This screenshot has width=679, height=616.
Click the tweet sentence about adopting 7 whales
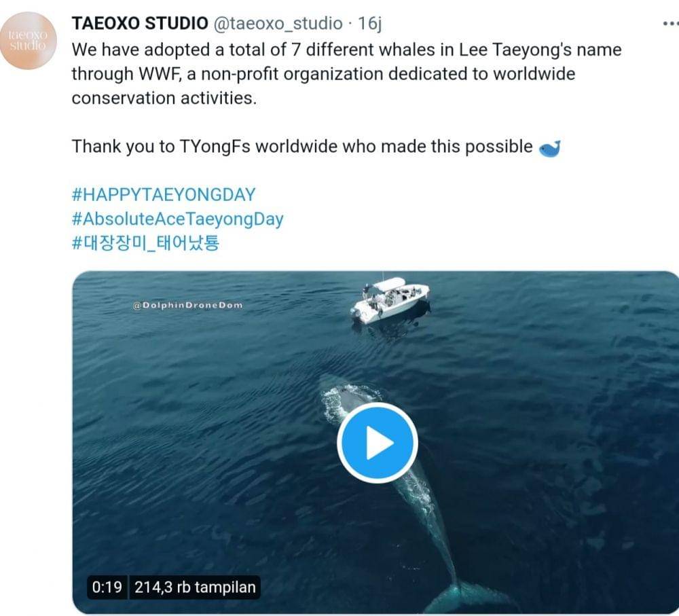click(x=346, y=50)
